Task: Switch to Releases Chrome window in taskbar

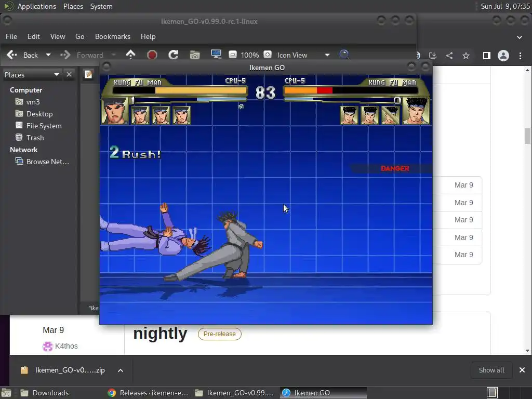Action: coord(148,393)
